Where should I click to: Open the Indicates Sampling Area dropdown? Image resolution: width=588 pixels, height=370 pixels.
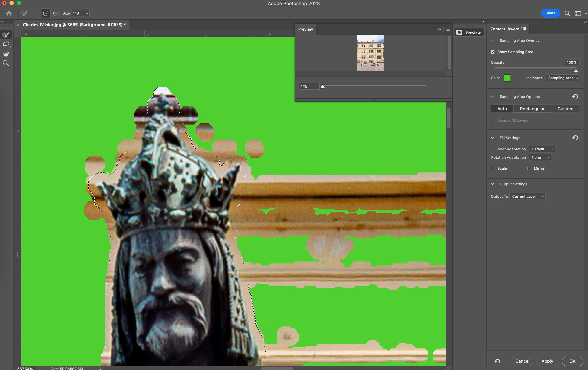coord(563,78)
